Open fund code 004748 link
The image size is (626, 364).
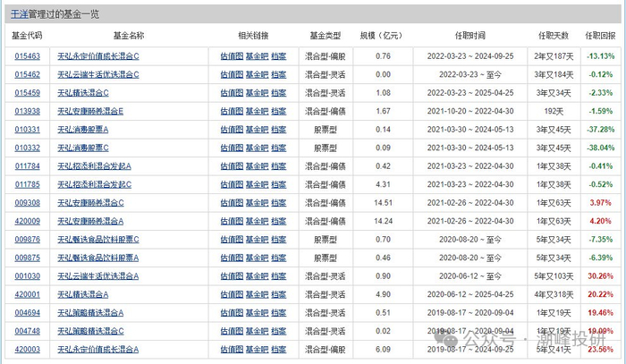point(27,331)
